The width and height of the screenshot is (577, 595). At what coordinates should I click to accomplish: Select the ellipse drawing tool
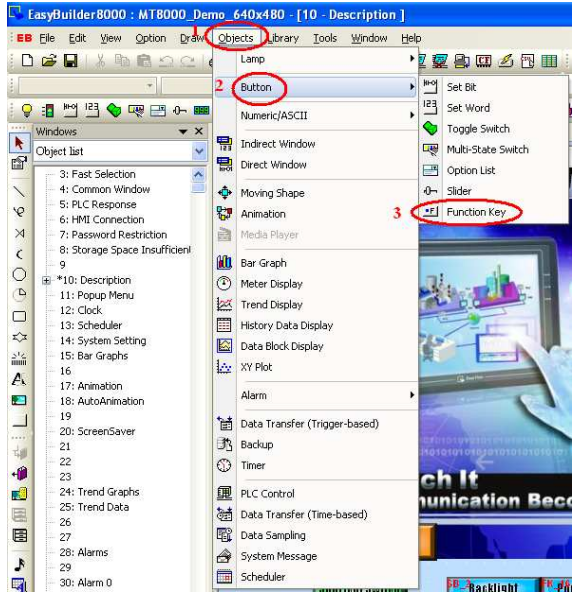19,274
